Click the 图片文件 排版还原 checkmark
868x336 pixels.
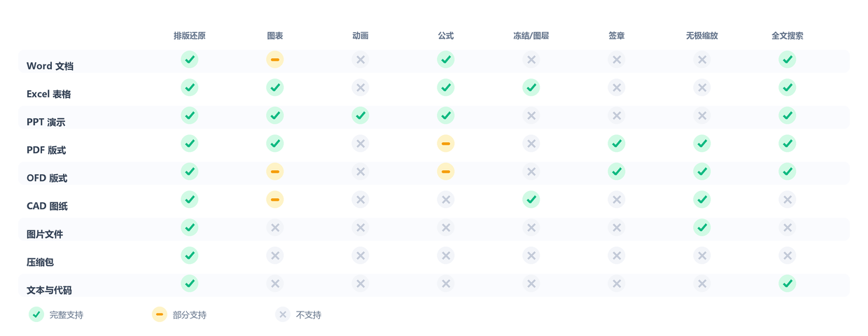click(x=190, y=227)
